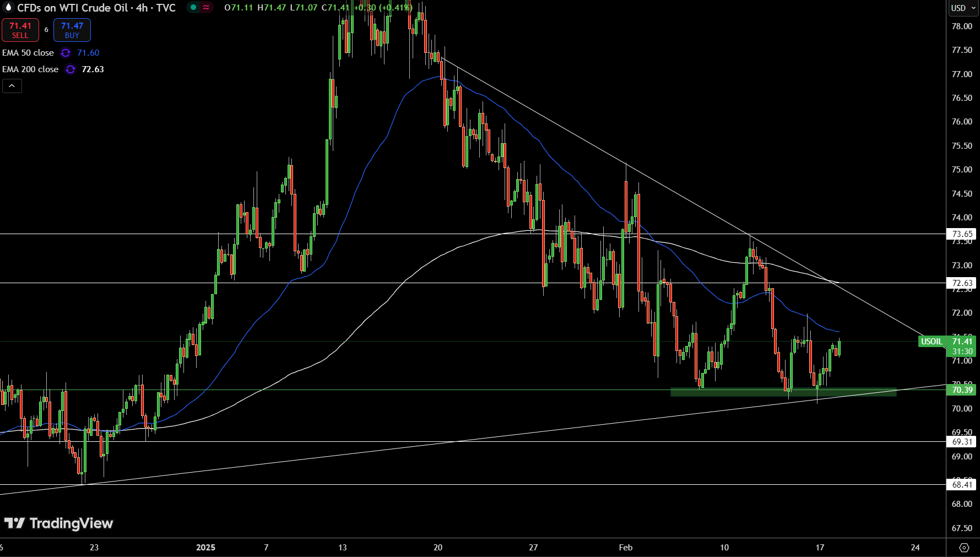Select the 72.63 price level label

coord(962,283)
